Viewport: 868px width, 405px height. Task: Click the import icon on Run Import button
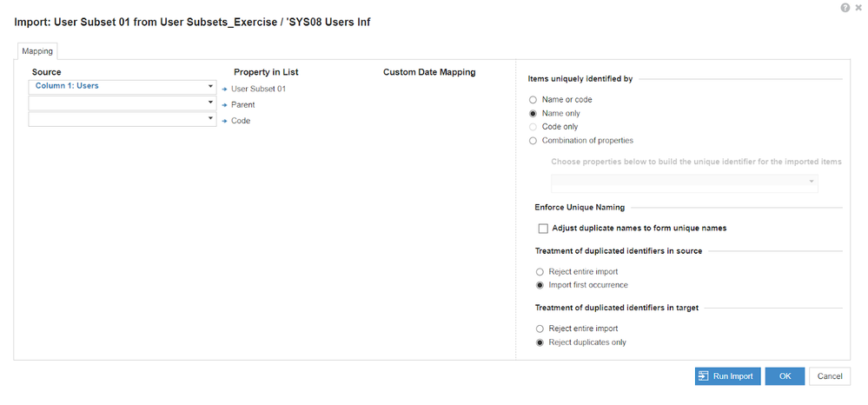(x=704, y=376)
